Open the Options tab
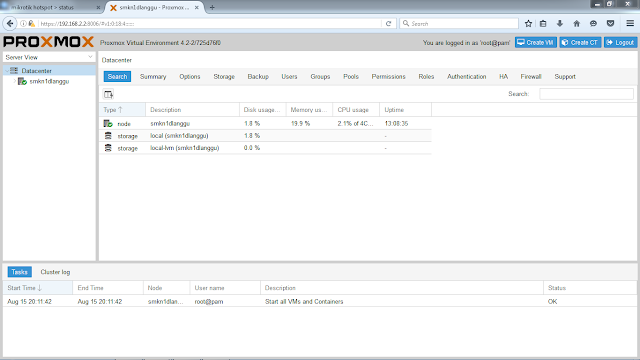 [x=190, y=76]
